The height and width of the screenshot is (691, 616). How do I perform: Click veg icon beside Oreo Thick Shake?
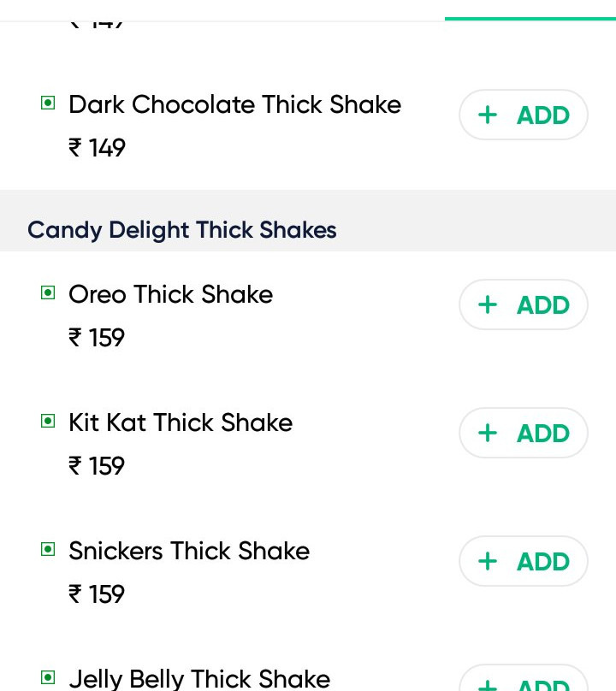tap(49, 293)
